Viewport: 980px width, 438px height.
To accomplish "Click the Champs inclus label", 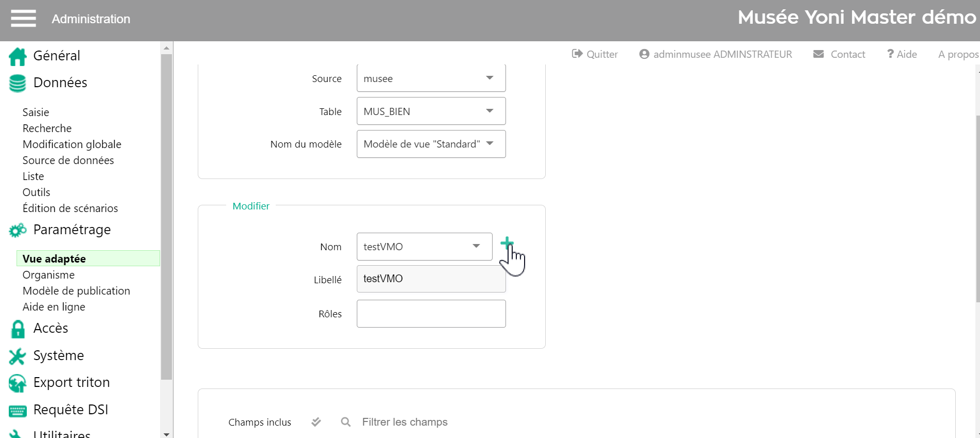I will tap(260, 422).
